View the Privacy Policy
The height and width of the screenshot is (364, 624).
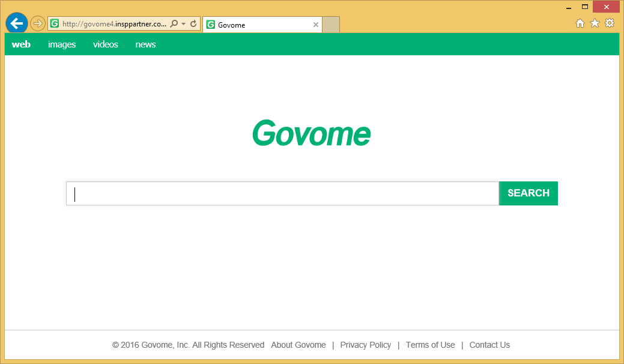click(365, 345)
